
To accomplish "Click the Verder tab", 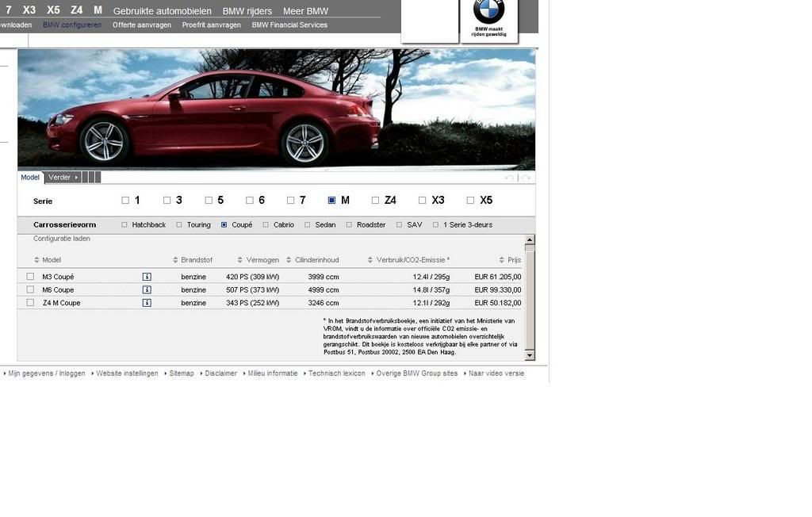I will tap(63, 177).
